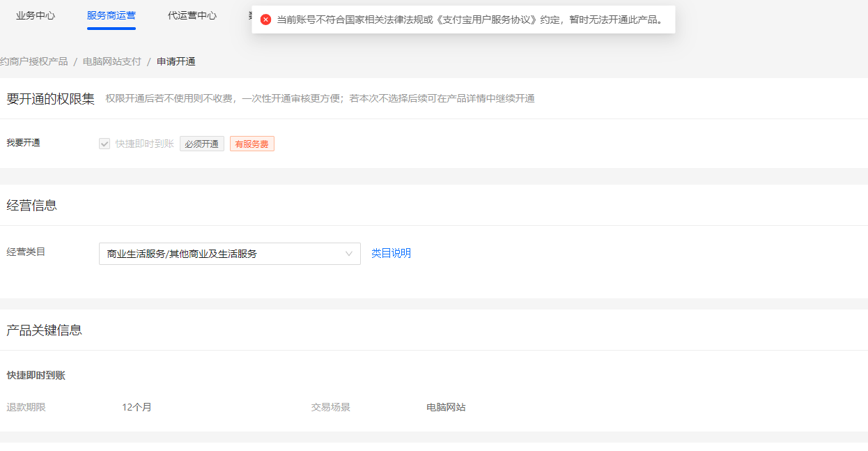This screenshot has height=451, width=868.
Task: Click the 12个月 refund period value
Action: pos(137,407)
